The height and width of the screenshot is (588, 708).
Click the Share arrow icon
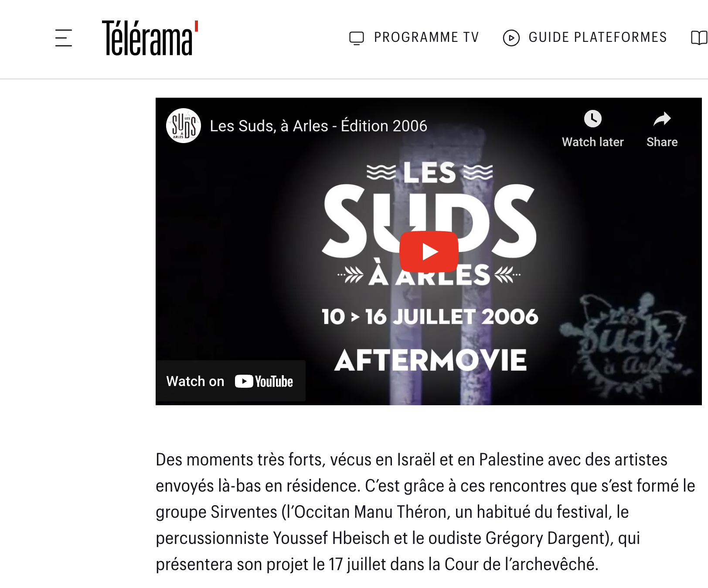pyautogui.click(x=662, y=119)
